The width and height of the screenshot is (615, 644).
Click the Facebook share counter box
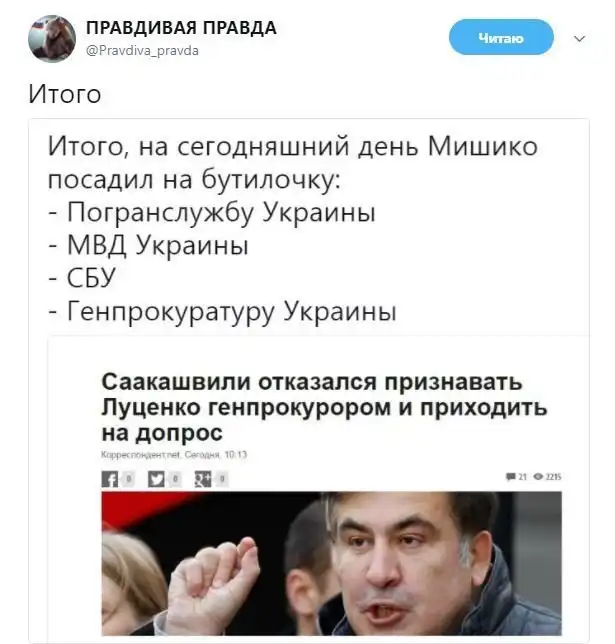click(129, 479)
